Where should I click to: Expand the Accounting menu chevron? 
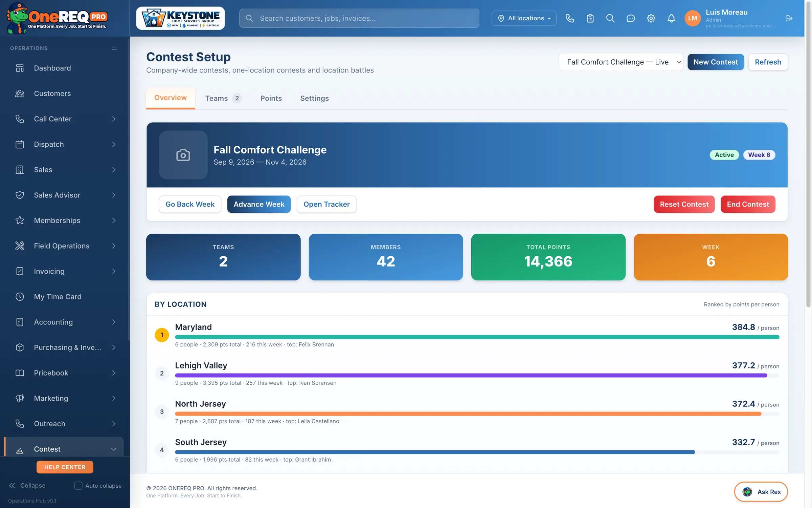click(114, 322)
